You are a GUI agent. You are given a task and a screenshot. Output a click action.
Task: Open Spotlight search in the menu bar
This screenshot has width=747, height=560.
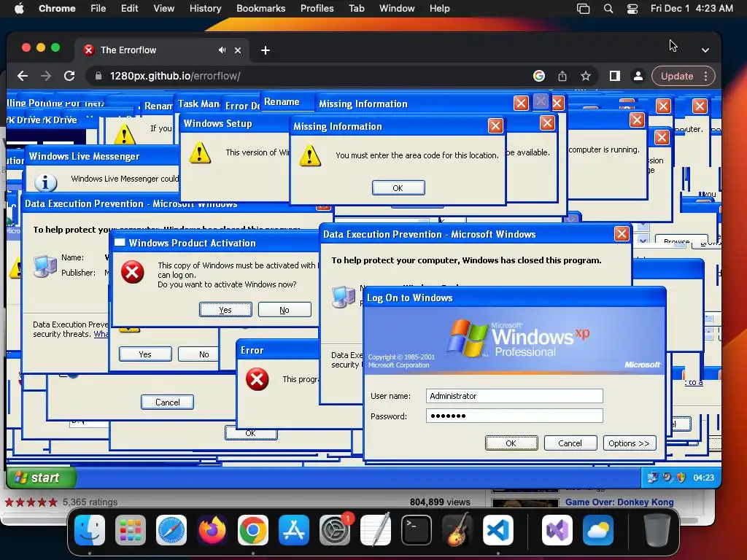(608, 9)
